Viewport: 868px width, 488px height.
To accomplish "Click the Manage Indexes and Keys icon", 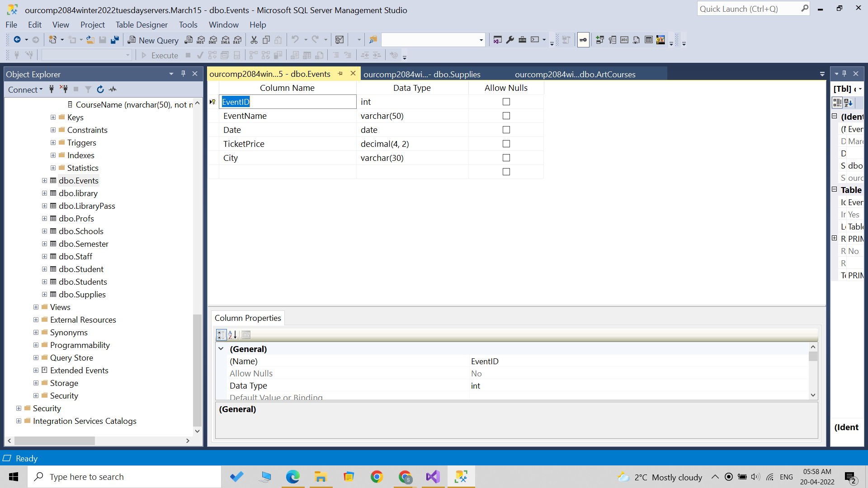I will click(612, 40).
